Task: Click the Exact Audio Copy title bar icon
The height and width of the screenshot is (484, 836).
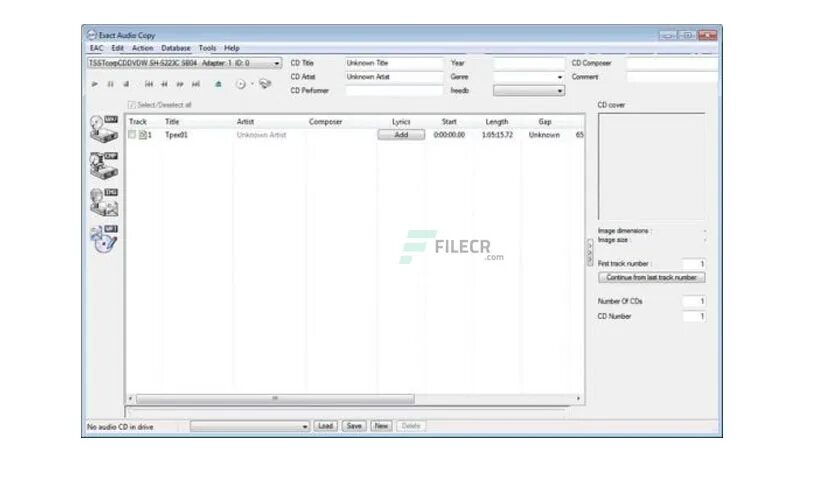Action: (91, 35)
